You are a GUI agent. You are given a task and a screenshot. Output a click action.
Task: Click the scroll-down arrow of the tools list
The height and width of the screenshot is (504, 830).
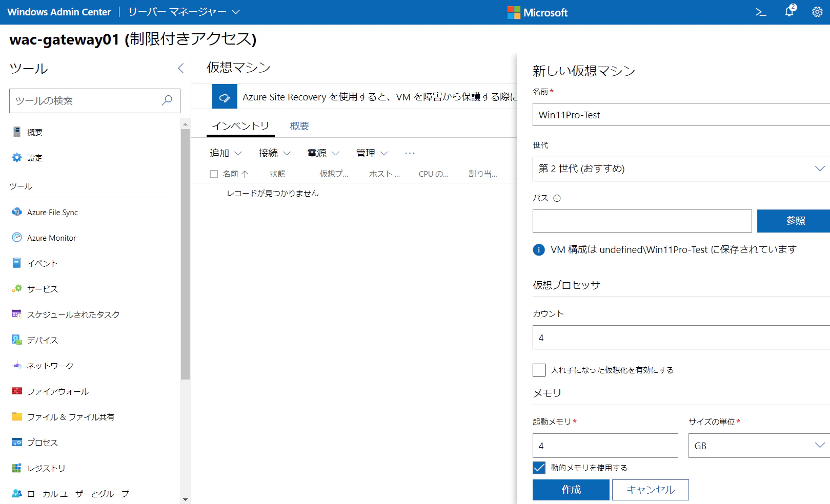pyautogui.click(x=185, y=499)
